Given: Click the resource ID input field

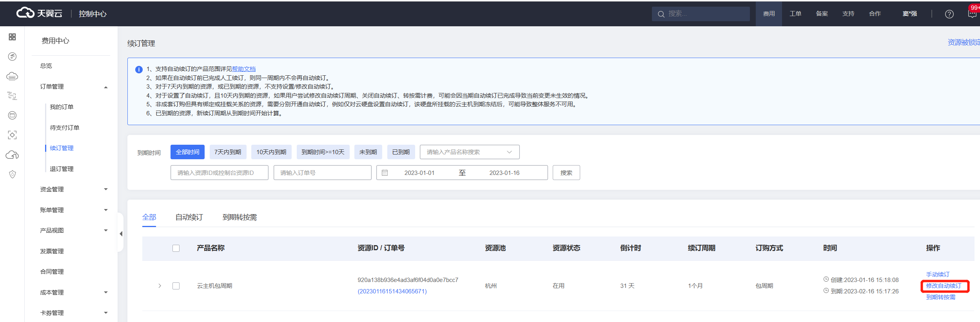Looking at the screenshot, I should [x=219, y=173].
